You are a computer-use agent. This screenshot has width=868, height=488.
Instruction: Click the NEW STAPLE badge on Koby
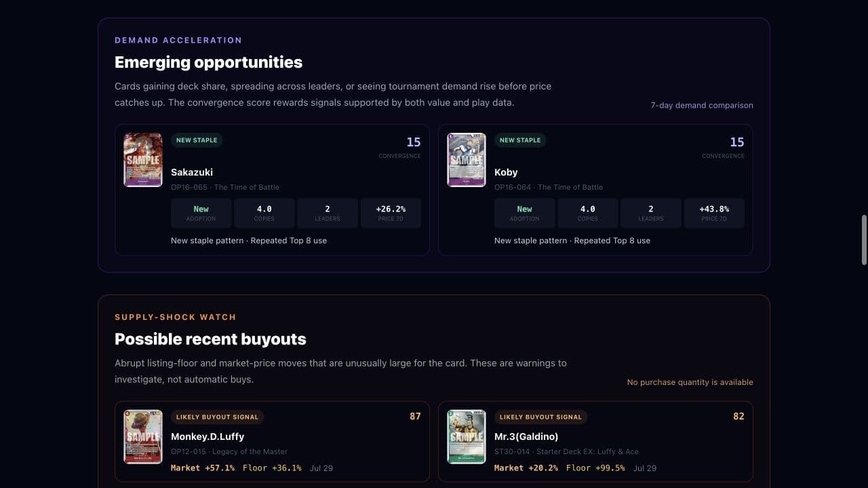[520, 140]
